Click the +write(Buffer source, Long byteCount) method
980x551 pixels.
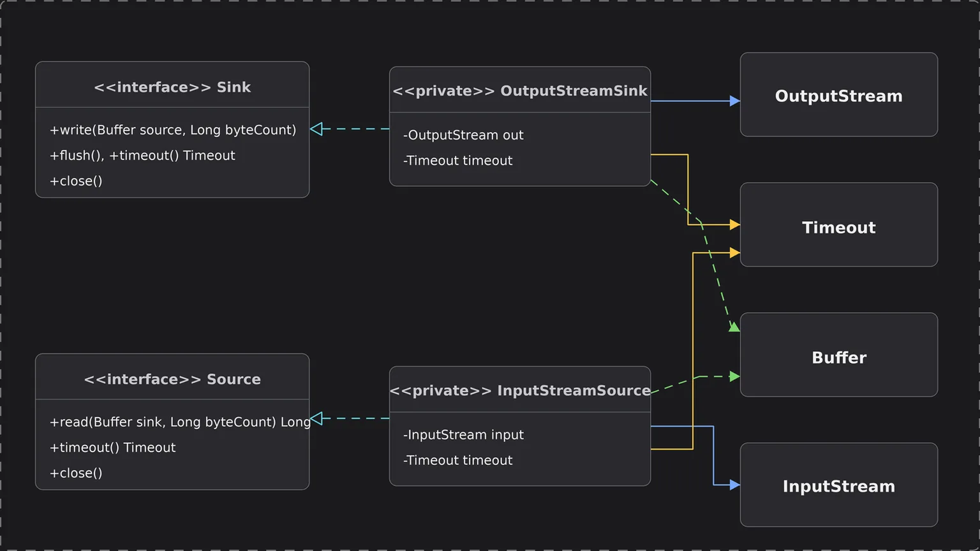pyautogui.click(x=173, y=130)
